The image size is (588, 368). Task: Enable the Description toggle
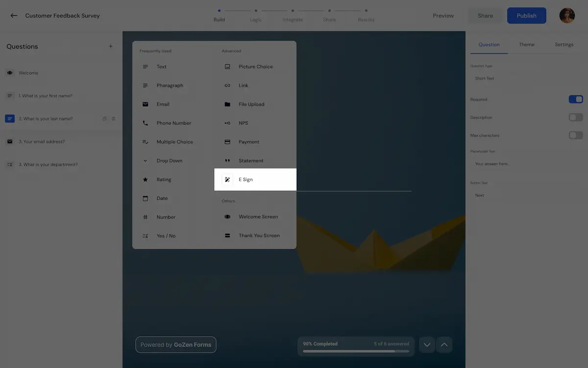coord(575,117)
